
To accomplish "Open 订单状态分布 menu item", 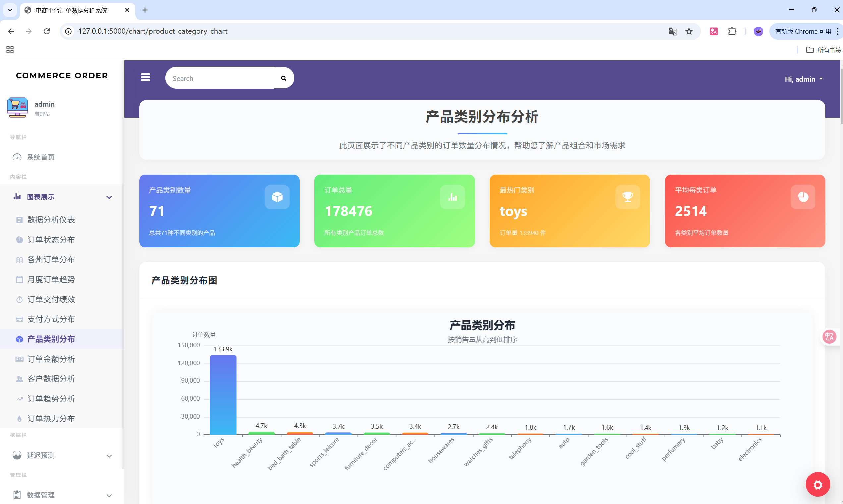I will click(51, 240).
